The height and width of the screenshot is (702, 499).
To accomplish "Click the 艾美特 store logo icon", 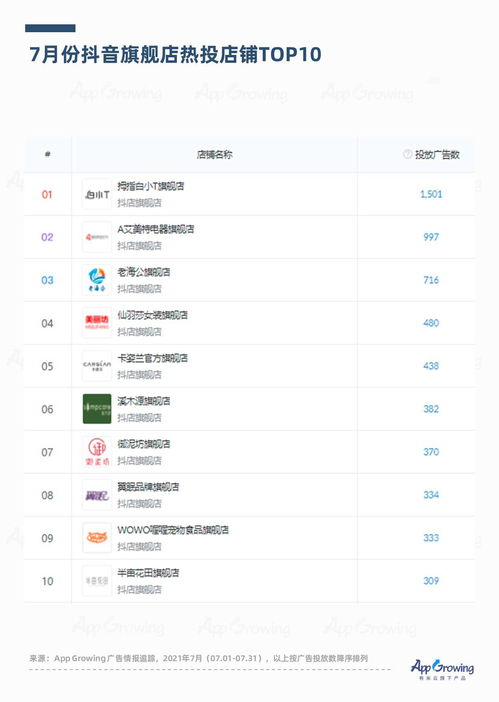I will pyautogui.click(x=97, y=237).
